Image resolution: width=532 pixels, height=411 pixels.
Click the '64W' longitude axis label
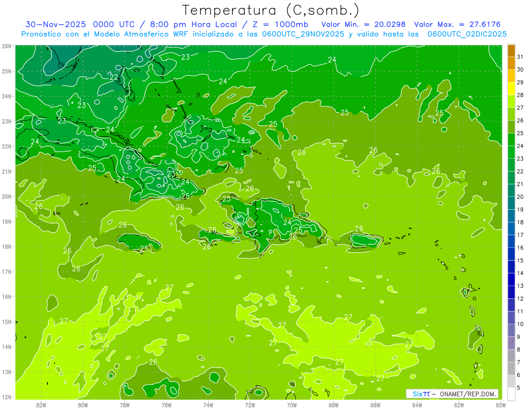pos(417,405)
